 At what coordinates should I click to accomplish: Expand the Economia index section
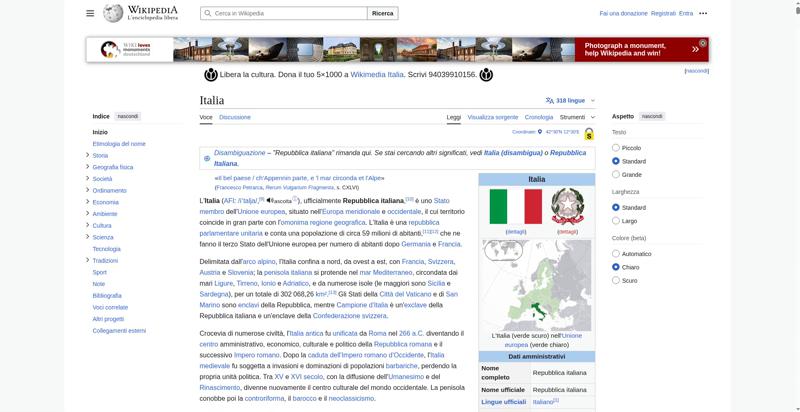(88, 202)
